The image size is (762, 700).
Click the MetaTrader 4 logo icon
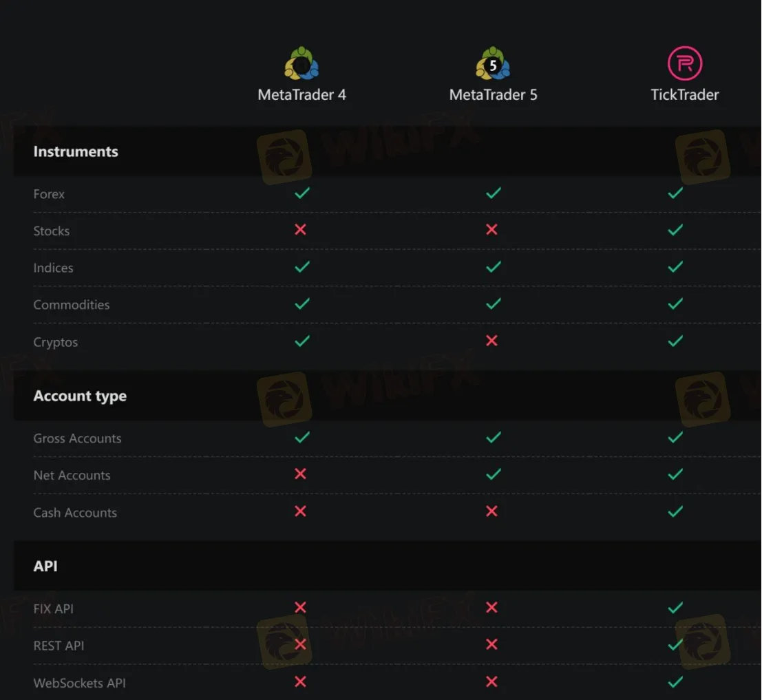[x=301, y=63]
